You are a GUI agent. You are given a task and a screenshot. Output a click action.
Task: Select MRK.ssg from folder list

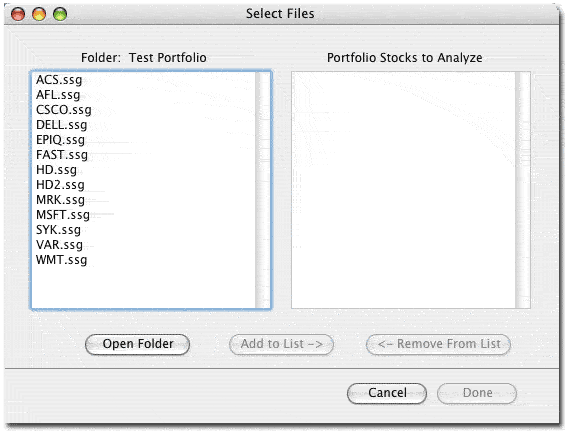click(61, 200)
